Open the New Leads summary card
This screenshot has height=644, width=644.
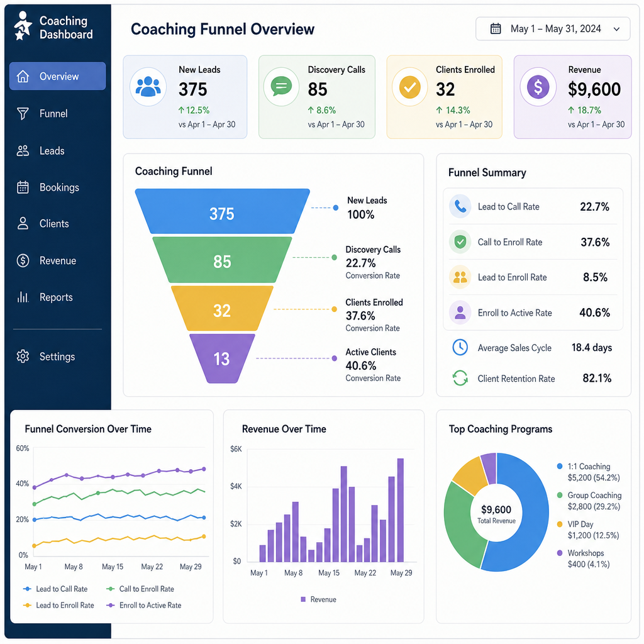point(186,97)
